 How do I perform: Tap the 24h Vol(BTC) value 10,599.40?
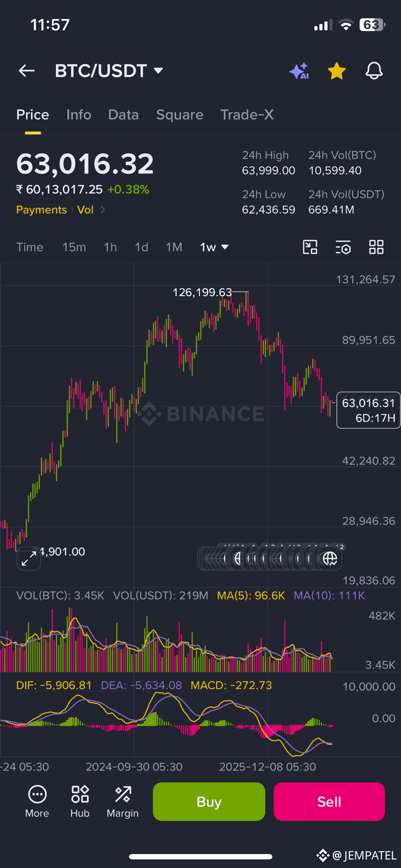pyautogui.click(x=335, y=170)
